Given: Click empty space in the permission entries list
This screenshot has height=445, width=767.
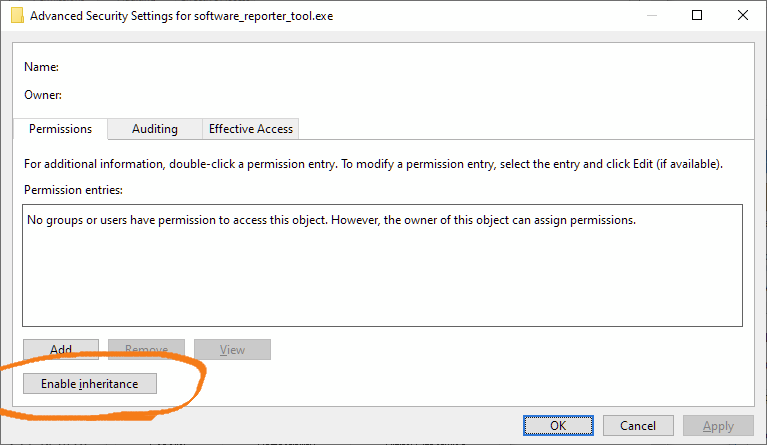Looking at the screenshot, I should [x=382, y=279].
